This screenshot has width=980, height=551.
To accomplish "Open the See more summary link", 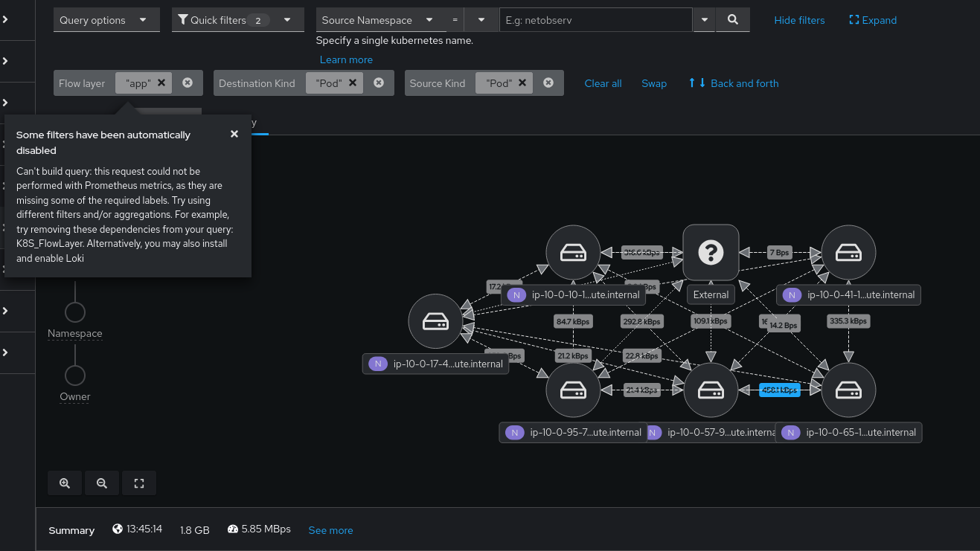I will (330, 530).
